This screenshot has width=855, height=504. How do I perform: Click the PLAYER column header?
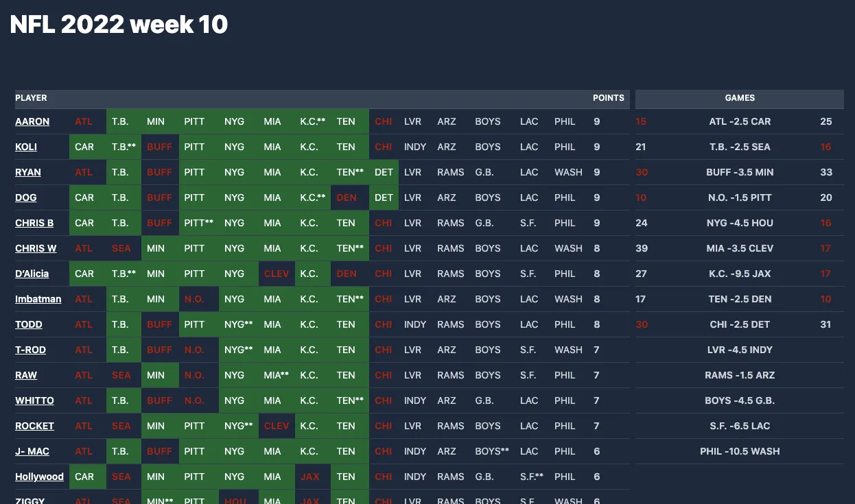[31, 98]
